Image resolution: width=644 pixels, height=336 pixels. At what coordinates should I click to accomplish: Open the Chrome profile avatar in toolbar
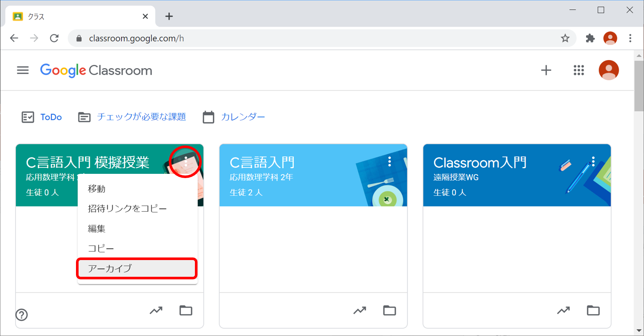610,38
